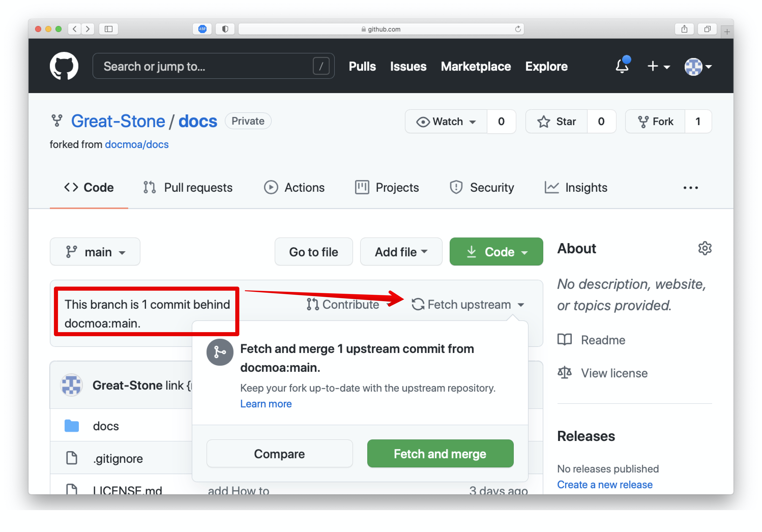The height and width of the screenshot is (532, 762).
Task: Open the main branch selector
Action: (95, 252)
